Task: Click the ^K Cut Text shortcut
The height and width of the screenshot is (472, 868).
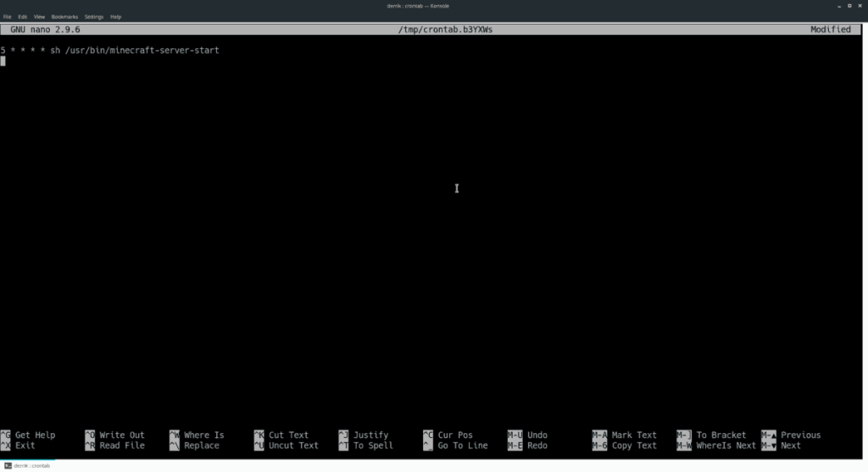Action: 281,436
